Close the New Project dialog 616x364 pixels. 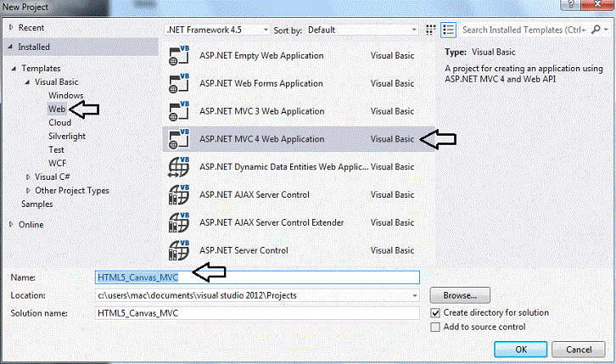(597, 4)
